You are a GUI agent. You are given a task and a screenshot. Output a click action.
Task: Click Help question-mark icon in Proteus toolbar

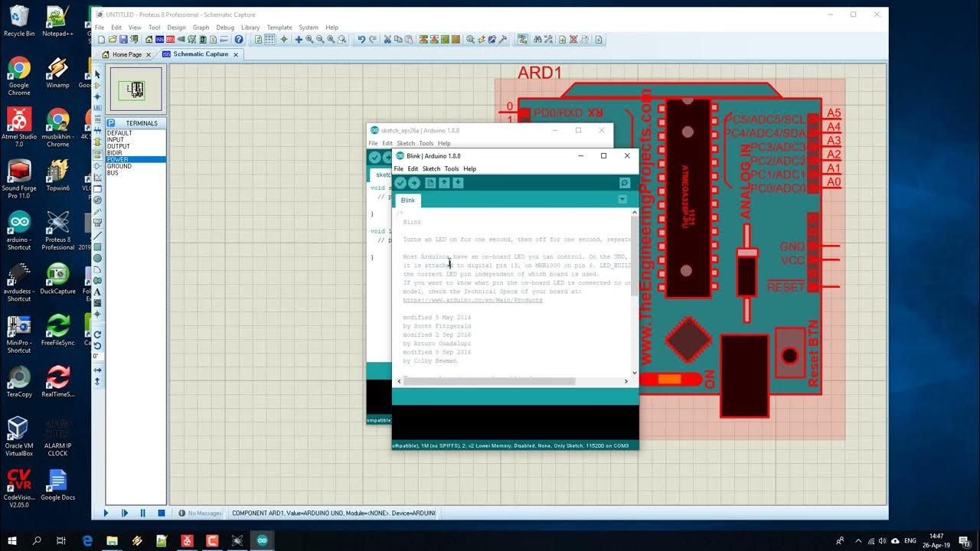(x=239, y=39)
